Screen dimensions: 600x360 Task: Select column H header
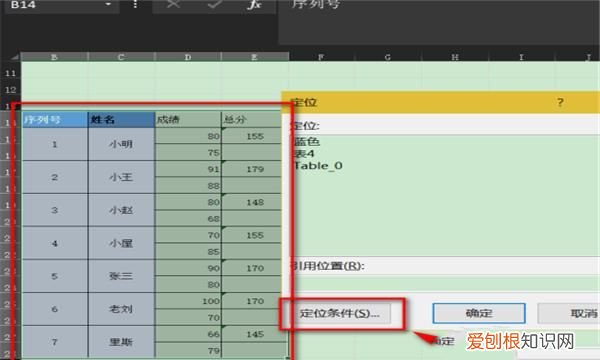[x=455, y=57]
